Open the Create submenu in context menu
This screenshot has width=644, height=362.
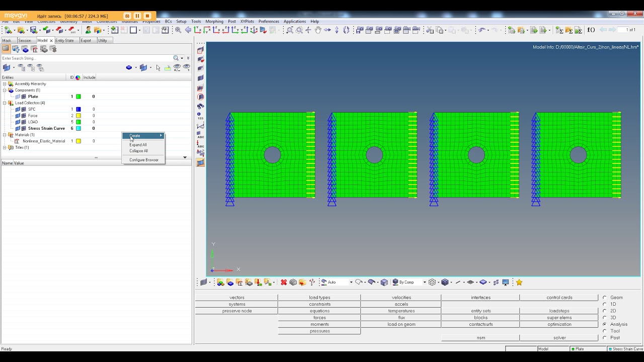[143, 136]
